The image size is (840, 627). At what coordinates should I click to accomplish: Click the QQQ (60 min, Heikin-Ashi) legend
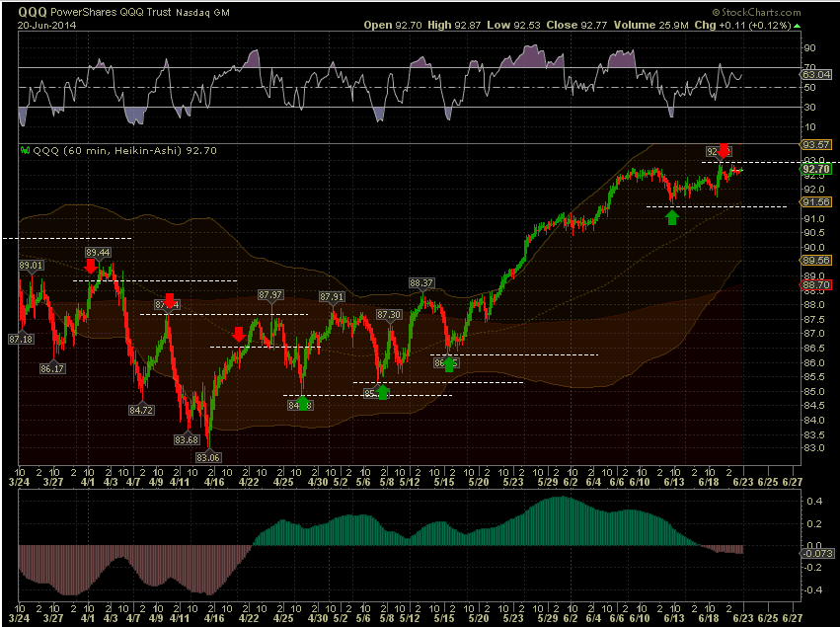tap(124, 151)
